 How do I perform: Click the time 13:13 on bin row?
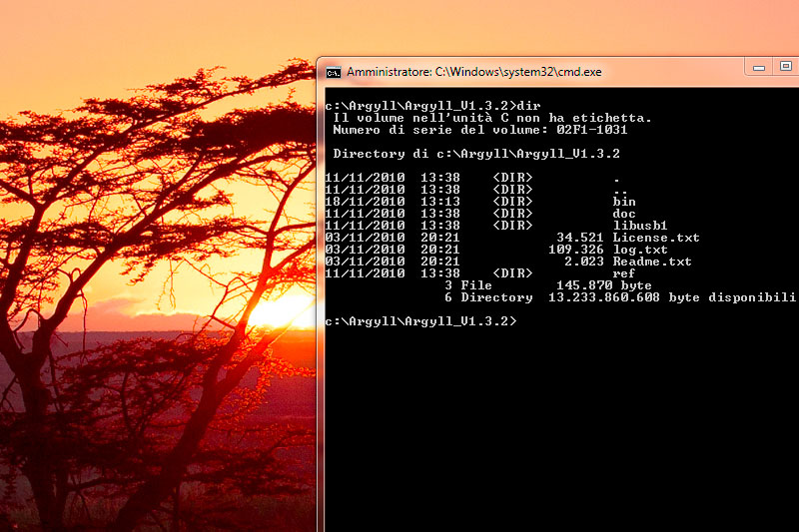[x=440, y=202]
